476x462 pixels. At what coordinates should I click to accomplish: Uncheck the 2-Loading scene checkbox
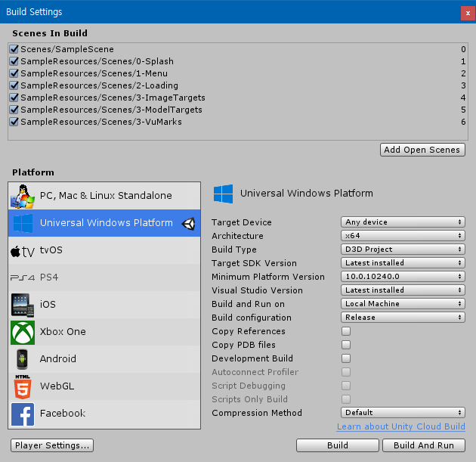coord(14,85)
